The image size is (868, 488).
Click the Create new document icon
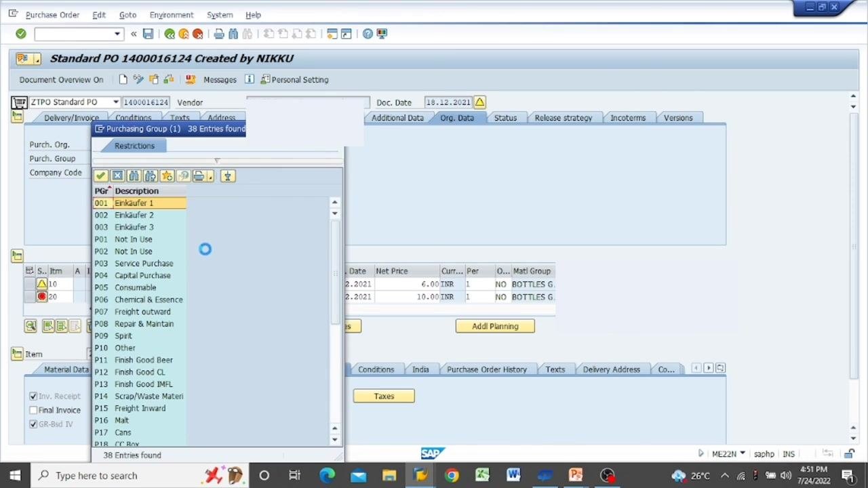123,79
